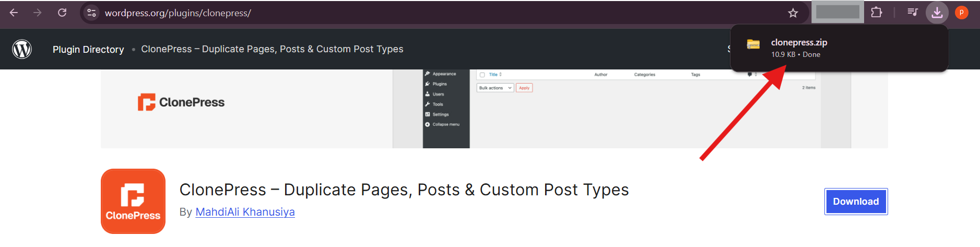Open the orange profile avatar
This screenshot has width=980, height=247.
point(962,13)
